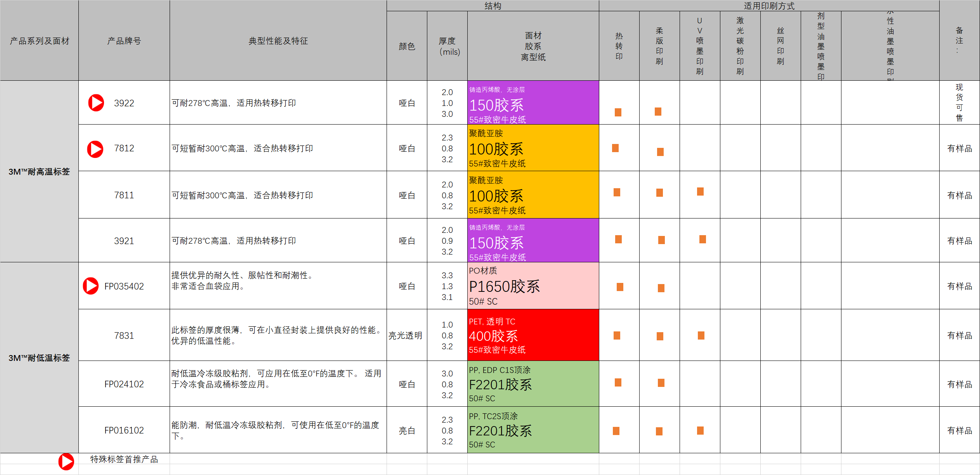Select the 特殊标签首推产品 legend text

pyautogui.click(x=124, y=459)
